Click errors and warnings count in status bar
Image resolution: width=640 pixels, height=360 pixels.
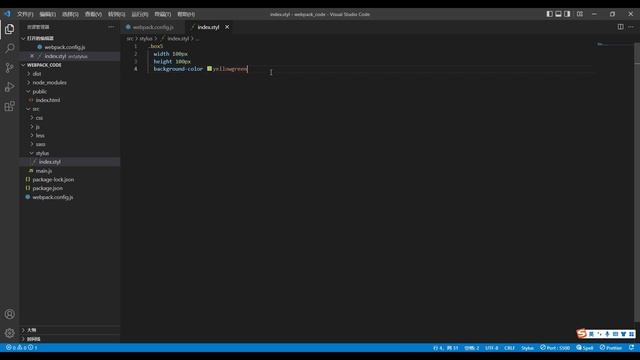click(x=22, y=348)
